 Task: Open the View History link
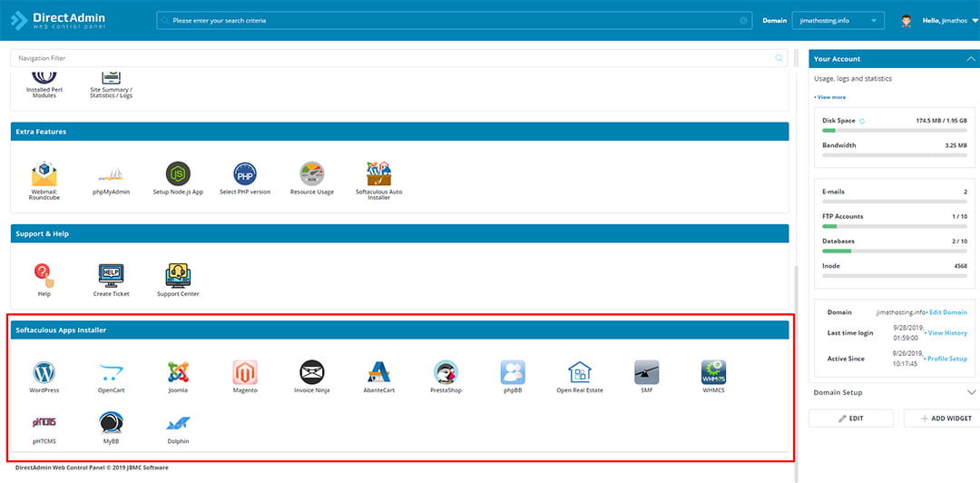(946, 333)
